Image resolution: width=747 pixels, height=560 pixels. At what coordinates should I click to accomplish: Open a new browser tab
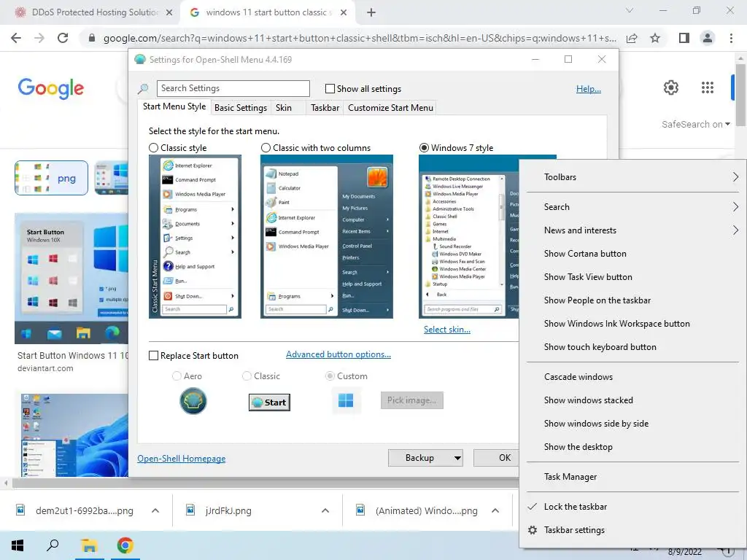pyautogui.click(x=371, y=12)
